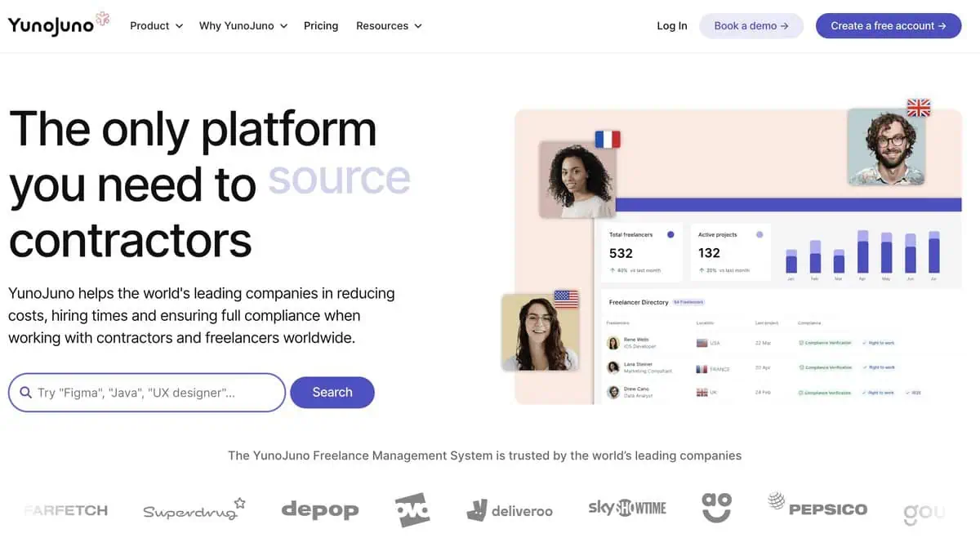The height and width of the screenshot is (538, 980).
Task: Click the Log In link
Action: coord(672,26)
